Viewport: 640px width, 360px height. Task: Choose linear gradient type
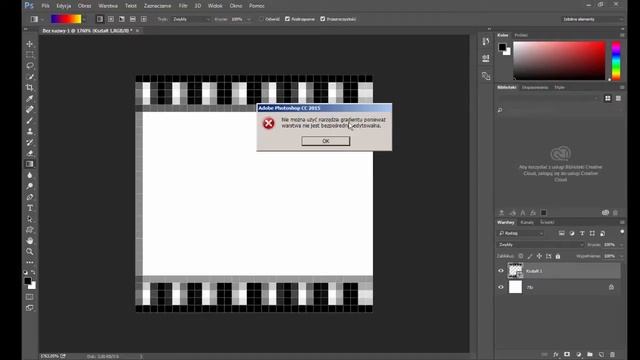click(100, 19)
